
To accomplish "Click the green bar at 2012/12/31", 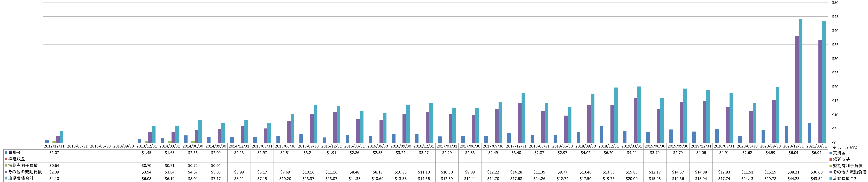I will click(x=54, y=142).
